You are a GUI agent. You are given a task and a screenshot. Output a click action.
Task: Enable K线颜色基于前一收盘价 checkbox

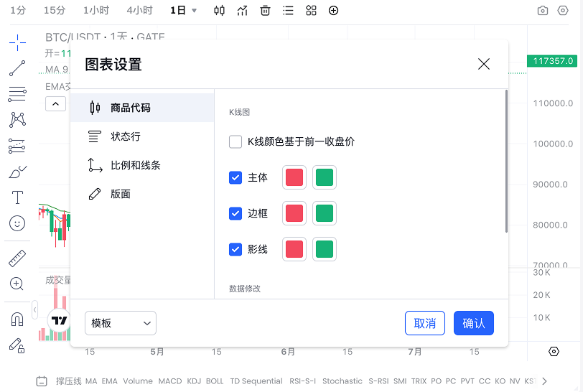click(235, 141)
